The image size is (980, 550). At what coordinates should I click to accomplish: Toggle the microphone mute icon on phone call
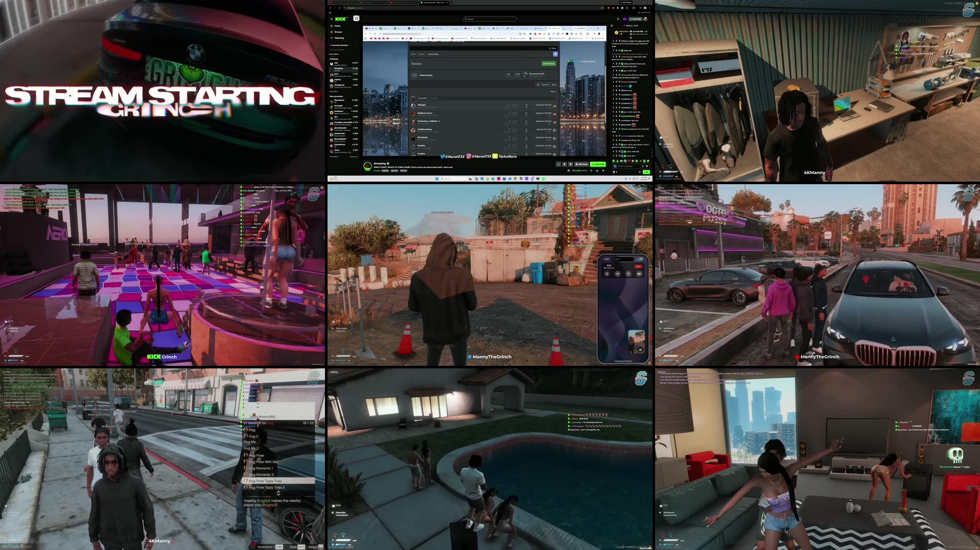pos(628,274)
